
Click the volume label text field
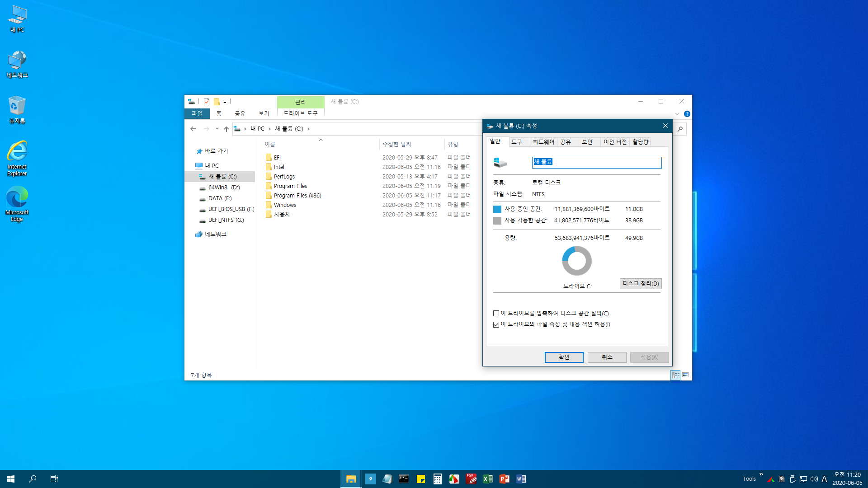click(597, 162)
